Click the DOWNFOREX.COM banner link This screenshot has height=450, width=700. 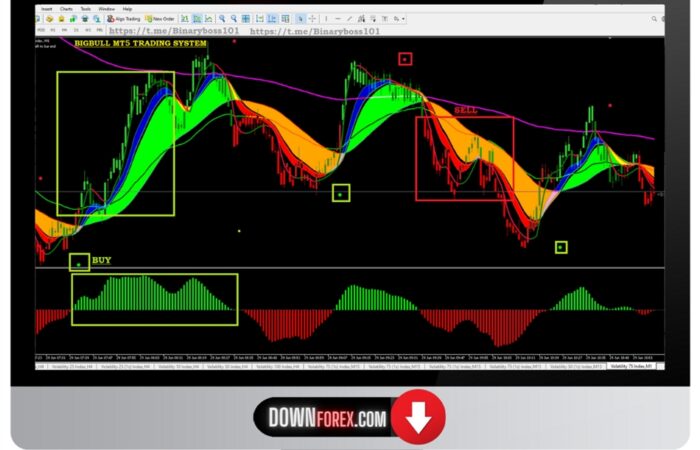coord(327,418)
